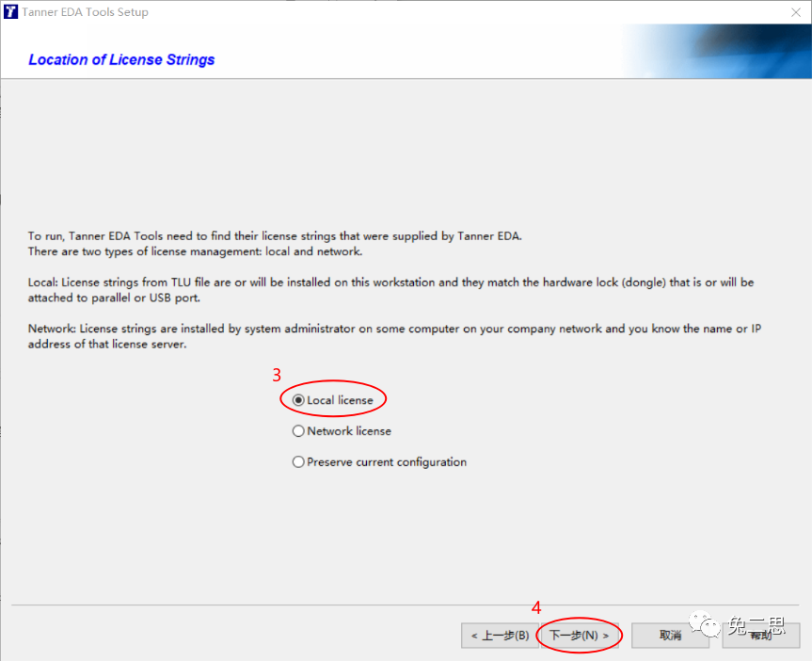Click the blue banner graphic in header
812x661 pixels.
point(715,51)
